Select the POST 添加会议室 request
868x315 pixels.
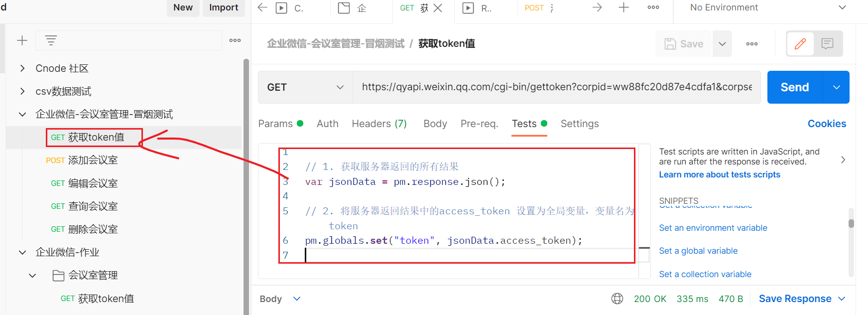point(82,160)
